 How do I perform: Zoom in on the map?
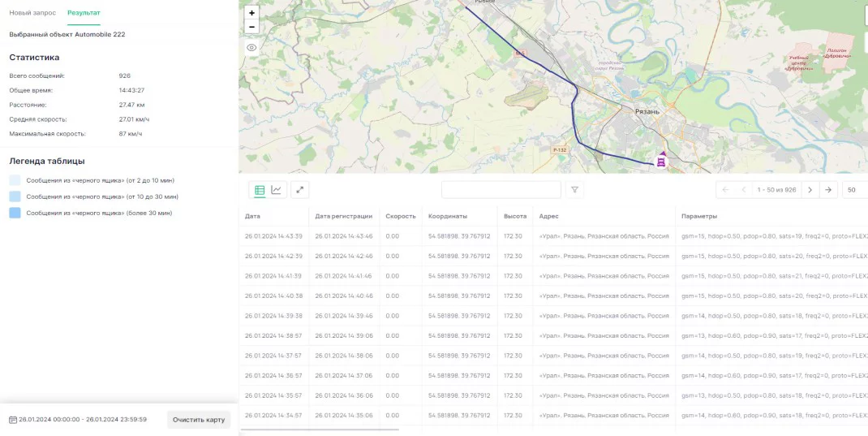click(x=251, y=13)
